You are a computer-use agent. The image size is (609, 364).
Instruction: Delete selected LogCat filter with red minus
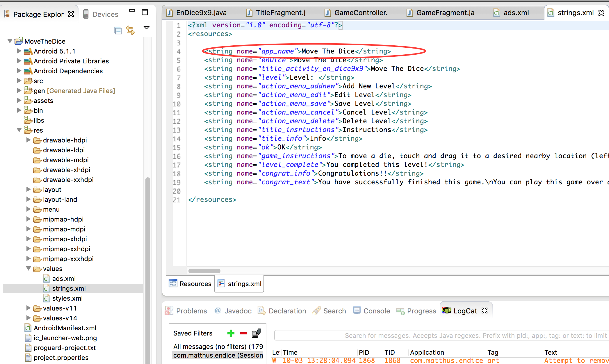(x=243, y=333)
